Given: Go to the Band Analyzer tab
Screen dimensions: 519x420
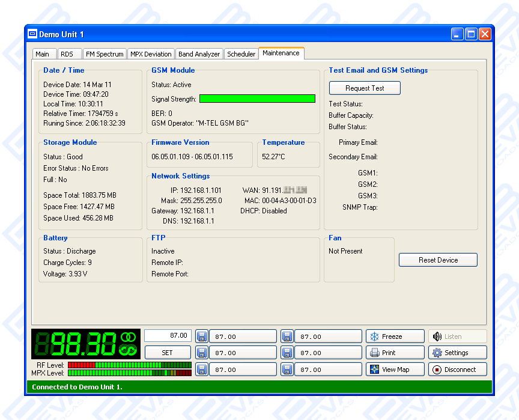Looking at the screenshot, I should coord(199,54).
